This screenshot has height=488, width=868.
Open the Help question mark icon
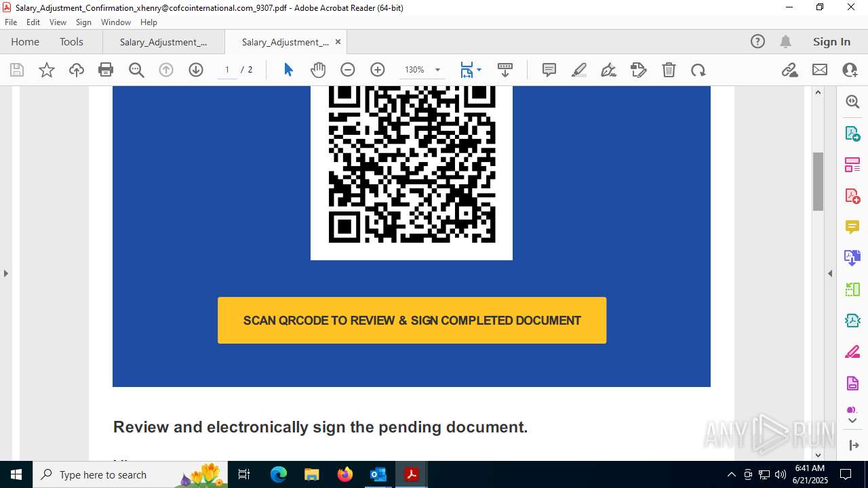click(757, 41)
